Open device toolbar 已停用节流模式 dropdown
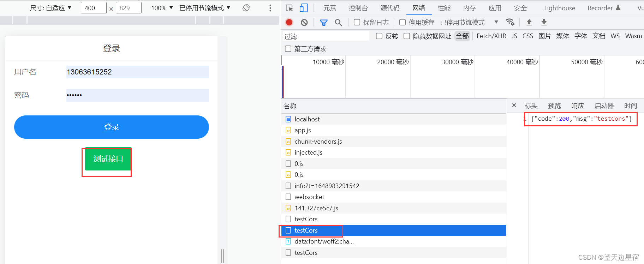This screenshot has height=264, width=644. (x=205, y=8)
